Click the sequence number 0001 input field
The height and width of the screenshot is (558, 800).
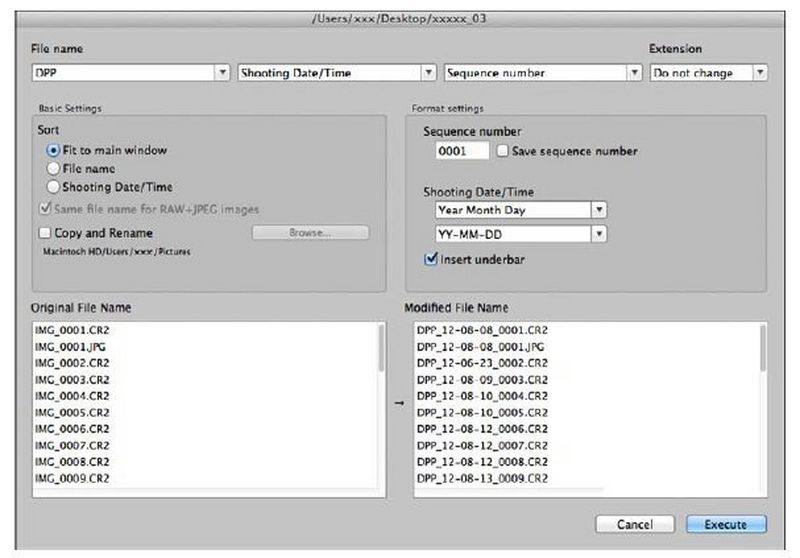click(x=462, y=151)
